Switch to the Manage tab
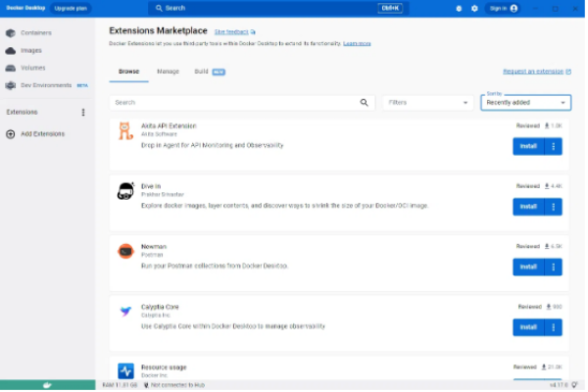 point(168,72)
